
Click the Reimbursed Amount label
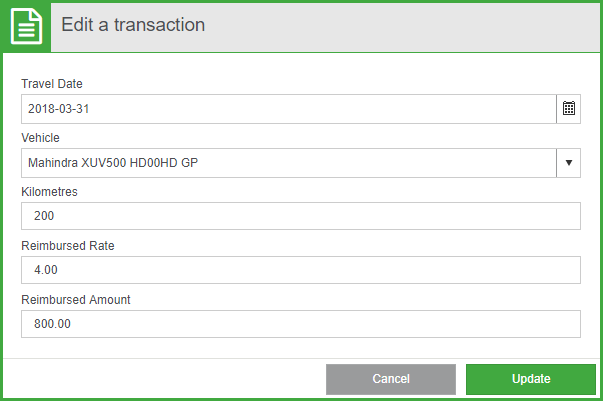[76, 300]
